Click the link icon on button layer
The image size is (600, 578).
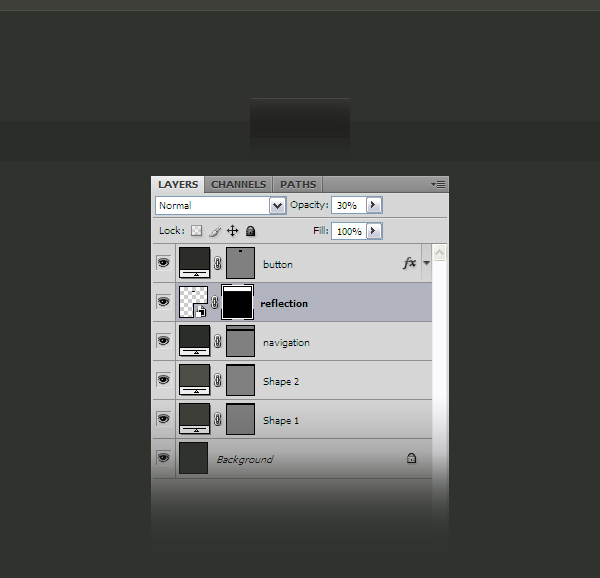pyautogui.click(x=217, y=263)
